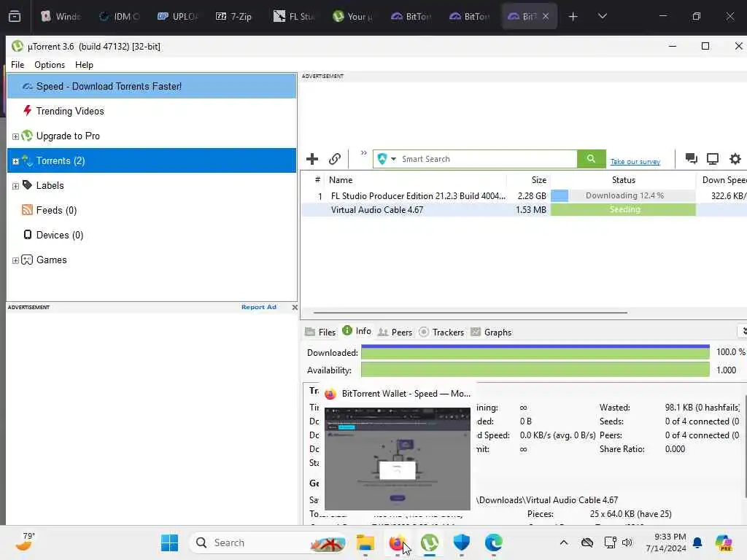747x560 pixels.
Task: Open the Help menu
Action: 85,65
